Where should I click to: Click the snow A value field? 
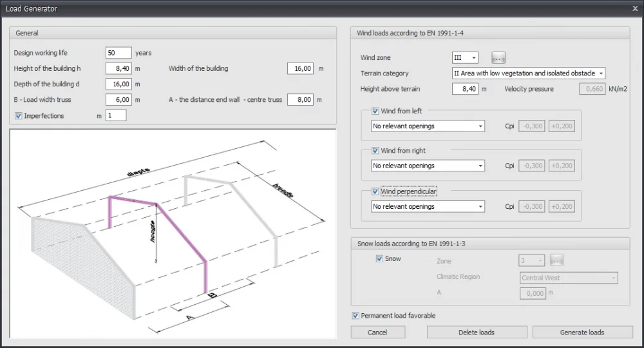(533, 293)
